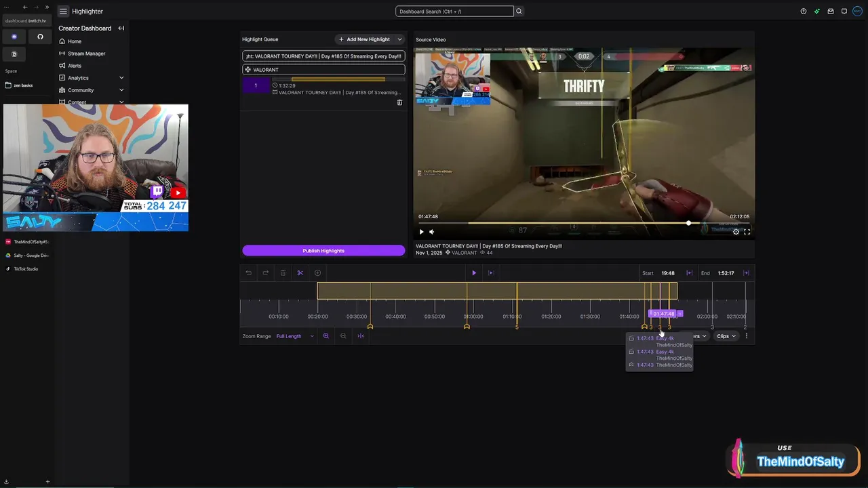Click the dashboard.twitch.tv address bar
868x488 pixels.
pos(26,21)
